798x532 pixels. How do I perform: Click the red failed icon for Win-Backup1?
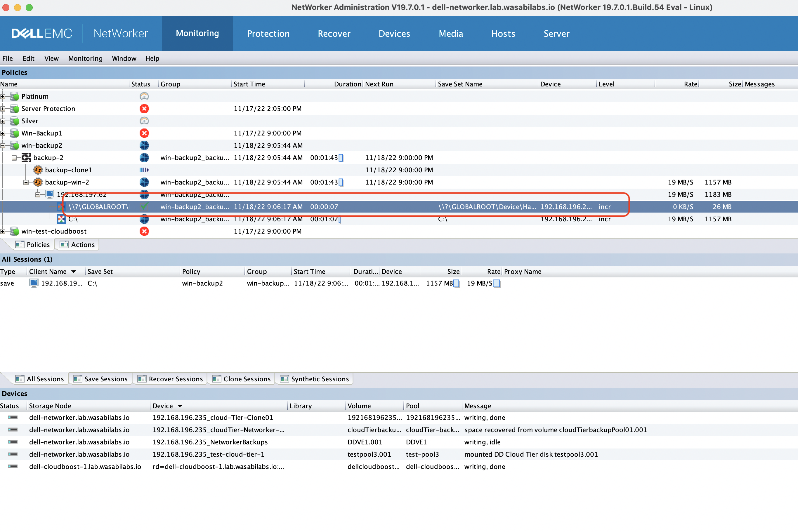click(144, 133)
